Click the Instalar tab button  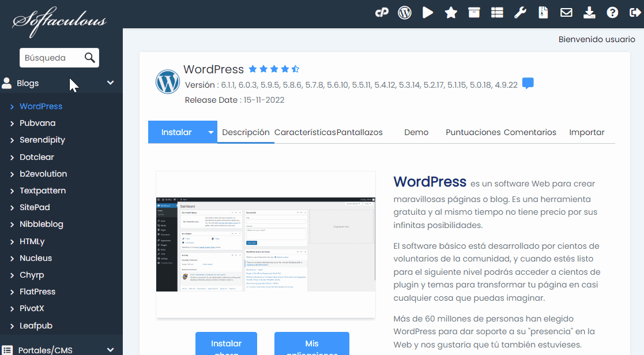pyautogui.click(x=176, y=132)
